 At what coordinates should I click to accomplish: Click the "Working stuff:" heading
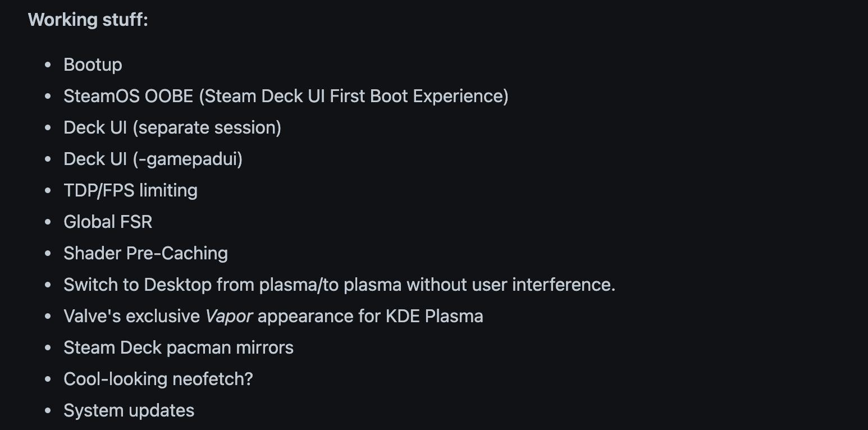click(88, 20)
